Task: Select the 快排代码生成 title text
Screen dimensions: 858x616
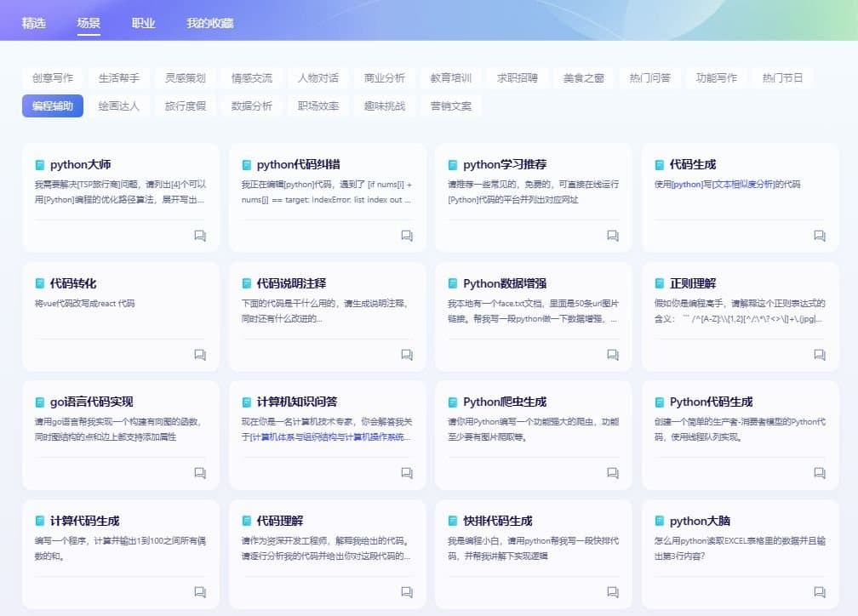Action: click(x=497, y=521)
